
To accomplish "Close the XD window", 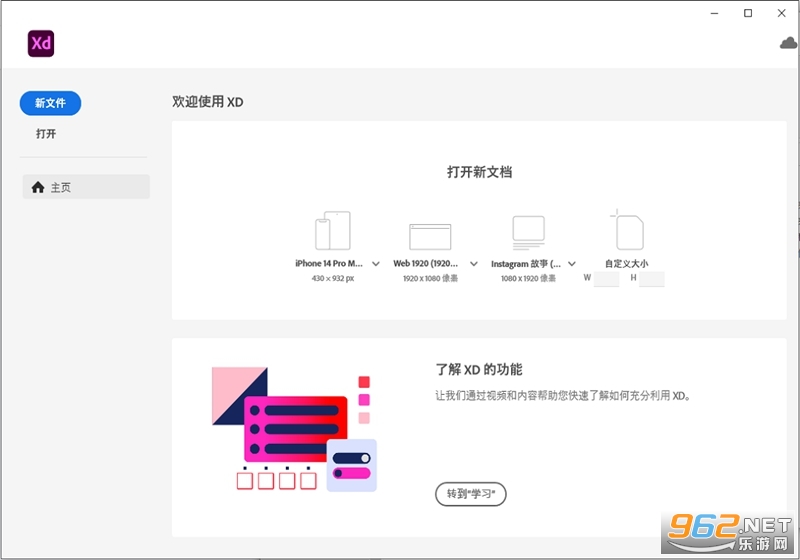I will pyautogui.click(x=782, y=13).
